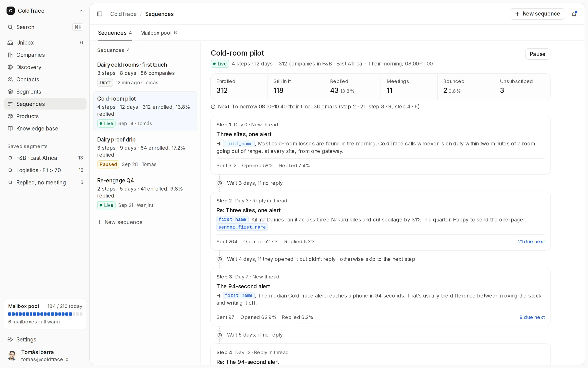Screen dimensions: 588x368
Task: Pause the Cold-room pilot sequence
Action: [538, 54]
